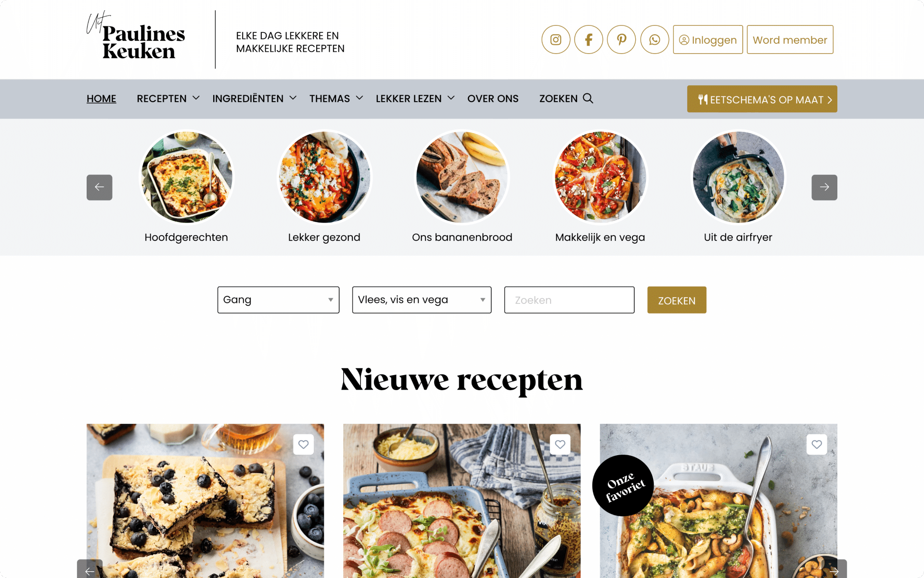Open the Themas menu item
Image resolution: width=924 pixels, height=578 pixels.
point(336,99)
